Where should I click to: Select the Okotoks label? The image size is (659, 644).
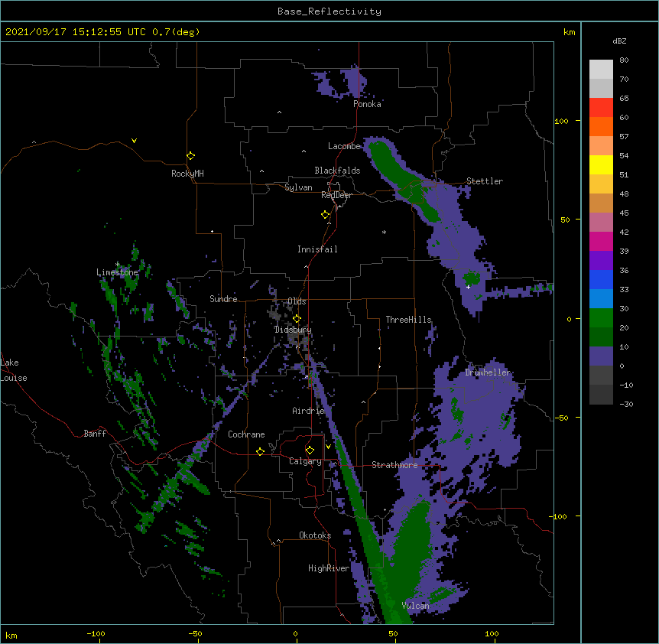[315, 535]
